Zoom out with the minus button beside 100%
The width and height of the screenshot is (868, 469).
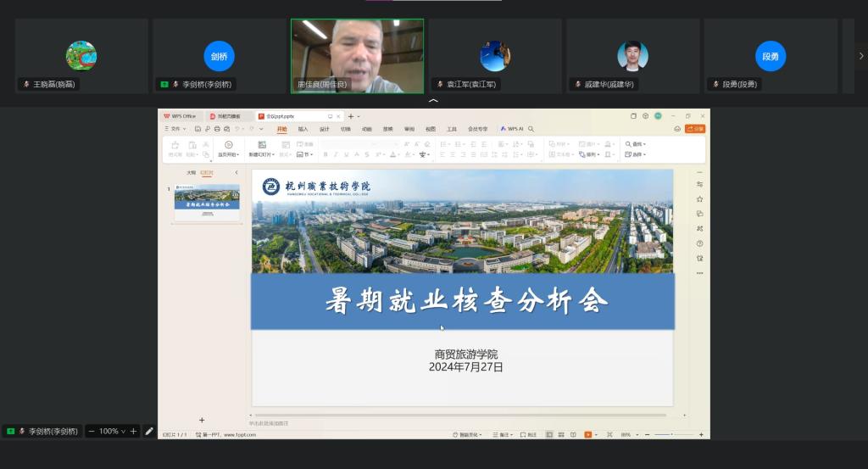point(91,431)
